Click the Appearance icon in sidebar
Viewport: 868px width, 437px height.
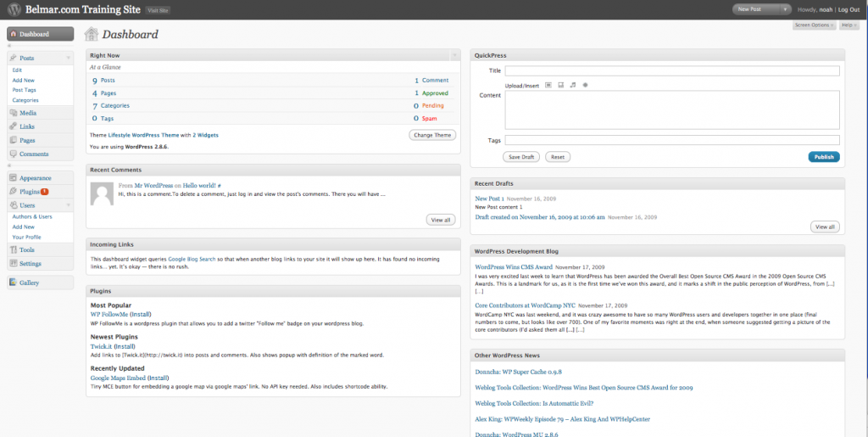pyautogui.click(x=14, y=178)
